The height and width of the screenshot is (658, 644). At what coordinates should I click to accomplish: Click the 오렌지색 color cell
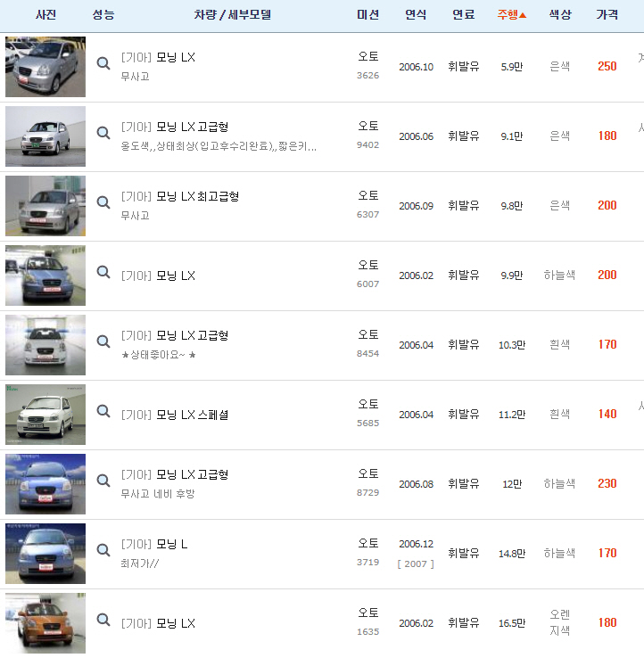560,622
